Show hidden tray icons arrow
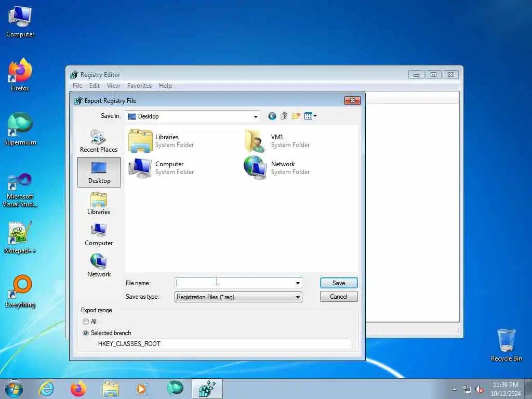532x399 pixels. pyautogui.click(x=455, y=390)
